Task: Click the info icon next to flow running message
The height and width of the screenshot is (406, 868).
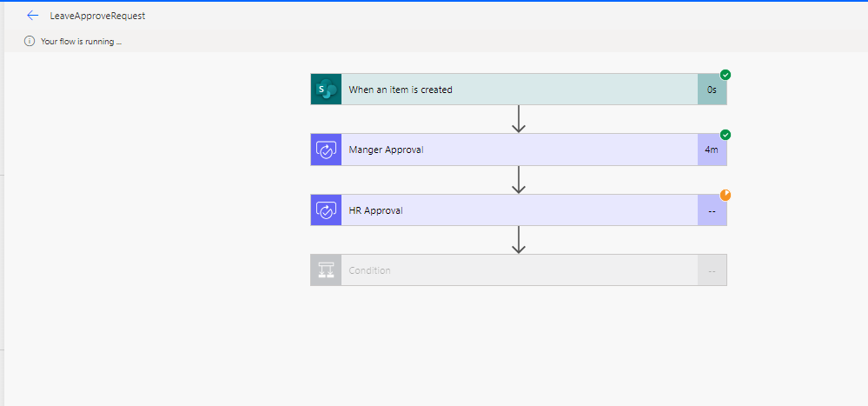Action: 30,41
